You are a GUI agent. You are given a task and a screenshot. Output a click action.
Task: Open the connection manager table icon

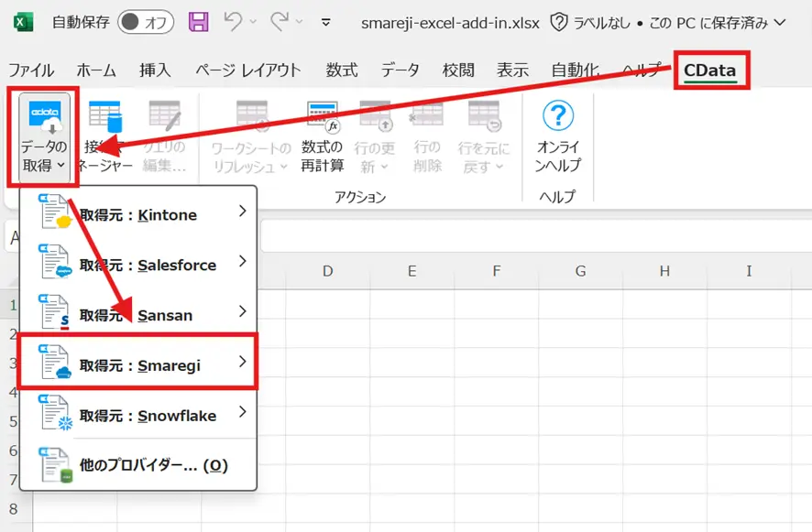(105, 116)
